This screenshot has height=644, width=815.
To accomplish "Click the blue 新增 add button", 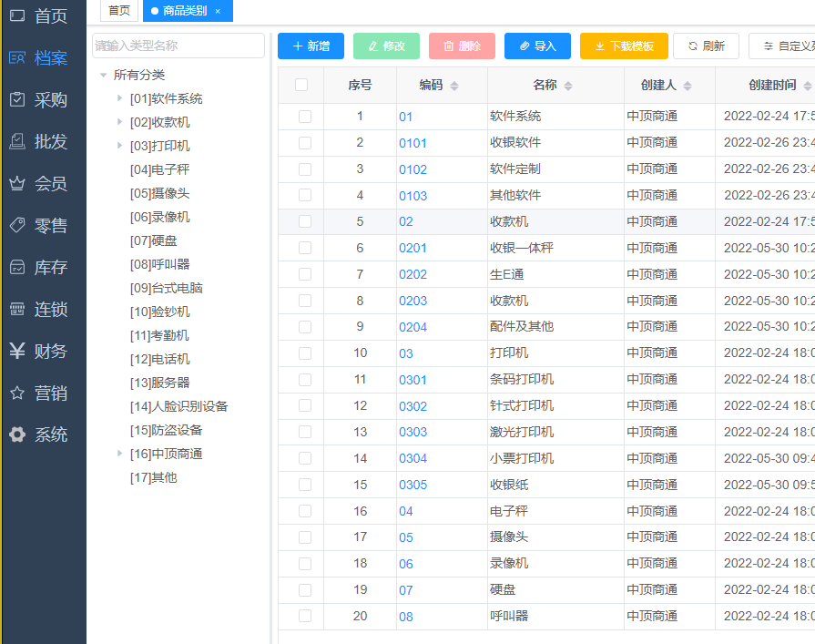I will (311, 46).
